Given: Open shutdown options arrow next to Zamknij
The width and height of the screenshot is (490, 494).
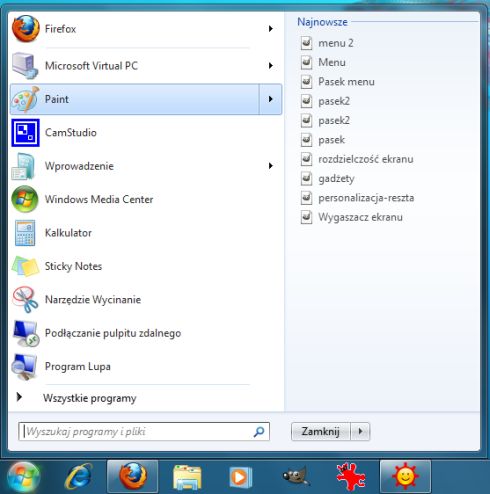Looking at the screenshot, I should click(360, 431).
